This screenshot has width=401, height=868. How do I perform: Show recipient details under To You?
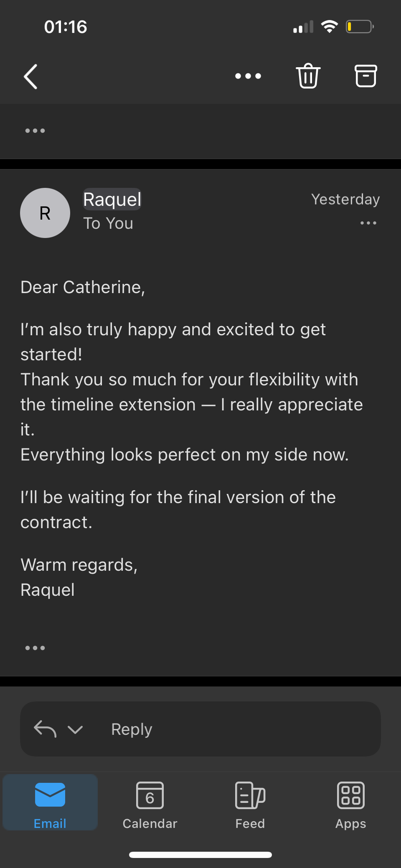coord(108,223)
